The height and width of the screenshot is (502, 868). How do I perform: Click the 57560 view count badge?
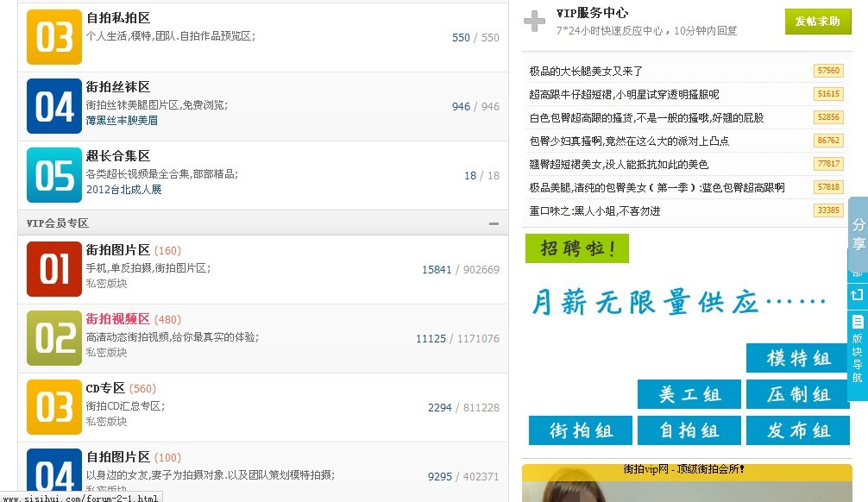click(x=828, y=71)
